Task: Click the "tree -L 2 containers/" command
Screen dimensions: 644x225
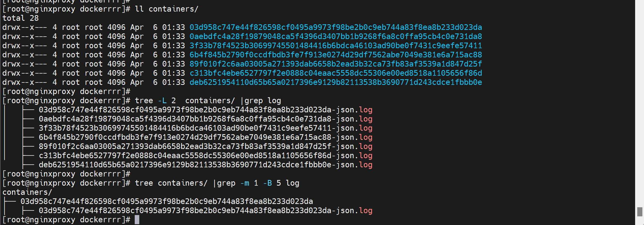Action: coord(184,101)
